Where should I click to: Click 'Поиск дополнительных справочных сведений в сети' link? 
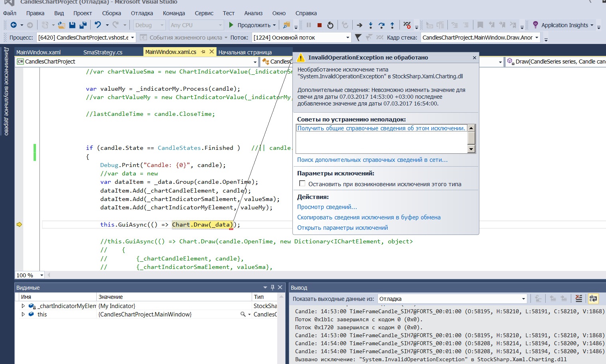(x=372, y=160)
